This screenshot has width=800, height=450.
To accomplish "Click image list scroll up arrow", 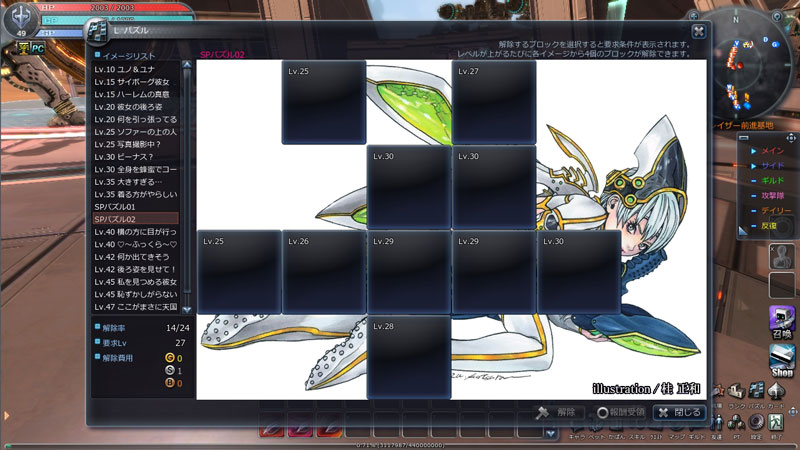I will 187,65.
